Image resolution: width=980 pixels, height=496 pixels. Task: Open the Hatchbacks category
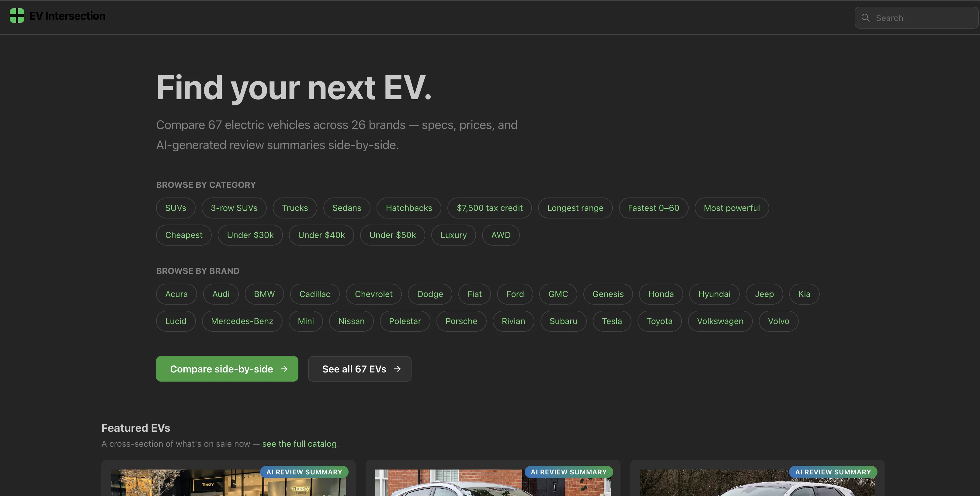(409, 208)
